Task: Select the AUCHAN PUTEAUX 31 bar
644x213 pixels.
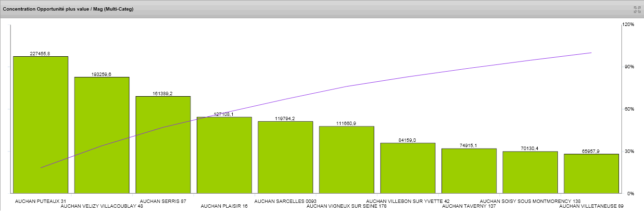Action: (x=40, y=125)
